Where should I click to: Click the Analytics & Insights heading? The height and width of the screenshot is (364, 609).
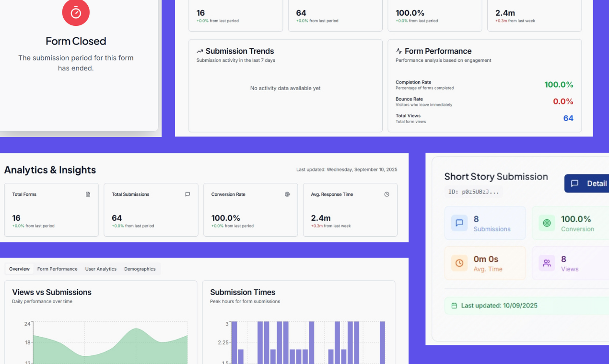(x=50, y=170)
